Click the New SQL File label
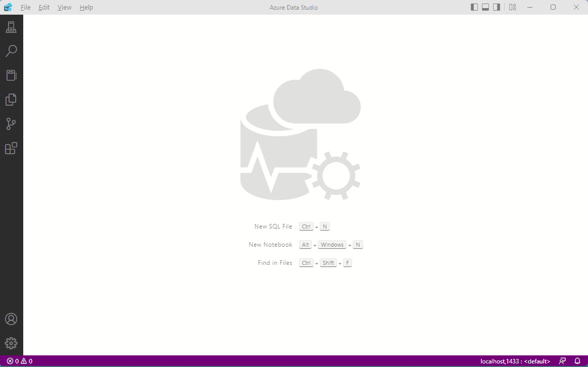This screenshot has height=367, width=588. 273,226
